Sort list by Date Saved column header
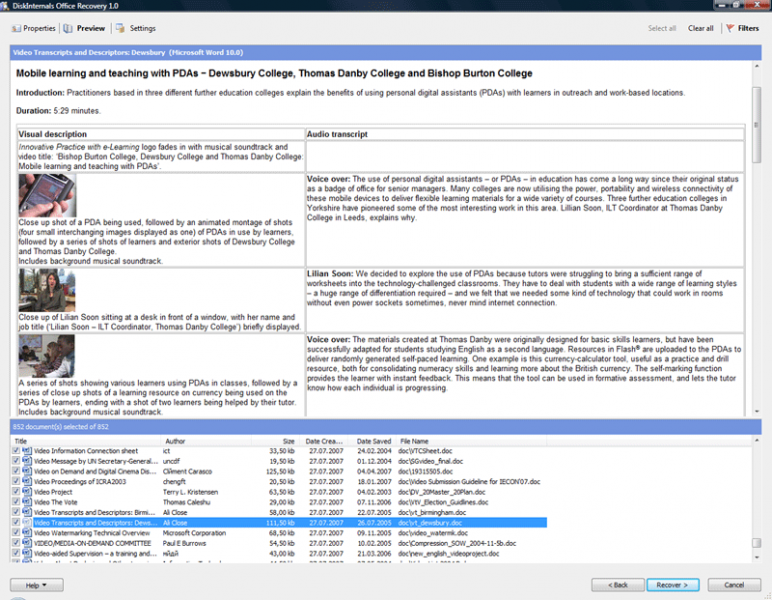The height and width of the screenshot is (600, 772). (x=372, y=441)
